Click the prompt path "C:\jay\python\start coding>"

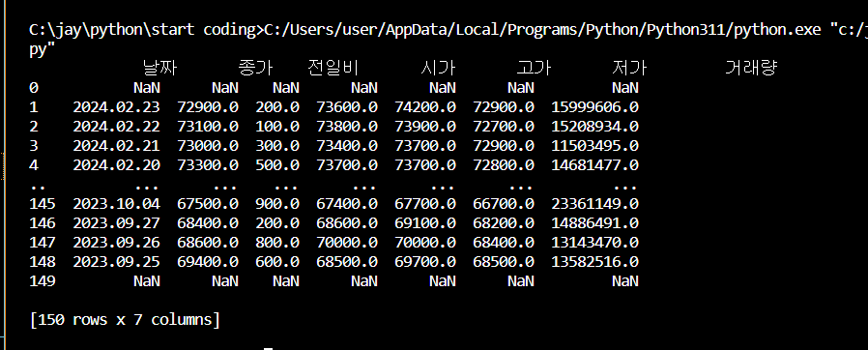coord(146,30)
